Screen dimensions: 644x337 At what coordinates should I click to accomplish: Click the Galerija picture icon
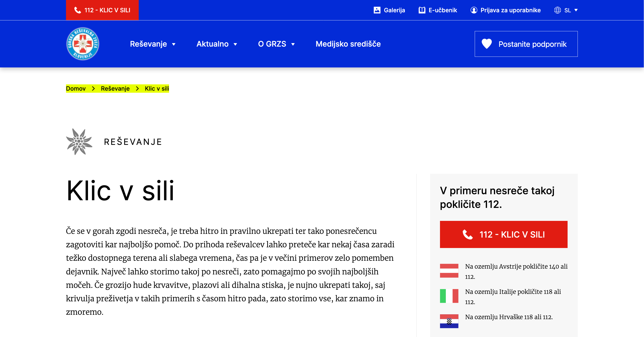377,10
